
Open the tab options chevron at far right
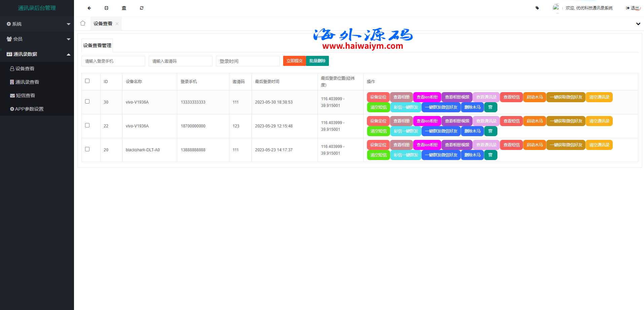638,24
